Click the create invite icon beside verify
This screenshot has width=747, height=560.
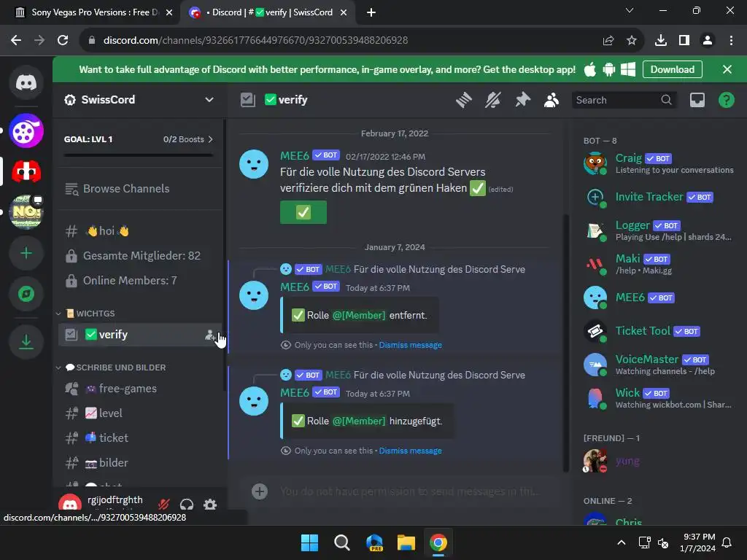(x=209, y=335)
